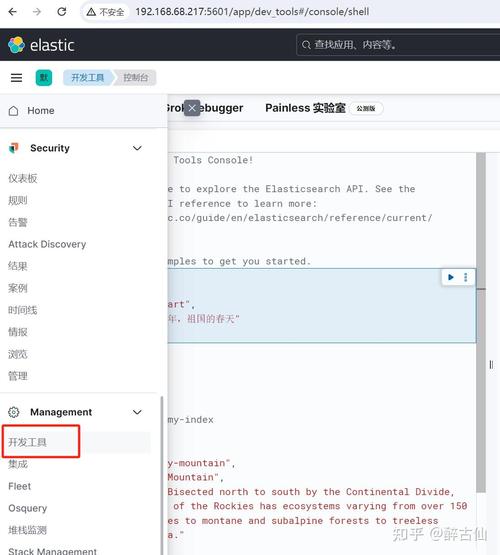Open 告警 under Security
This screenshot has width=500, height=555.
[x=18, y=222]
